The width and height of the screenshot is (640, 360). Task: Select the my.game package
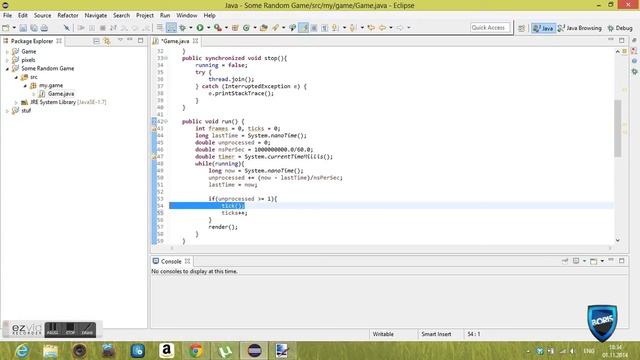click(51, 85)
